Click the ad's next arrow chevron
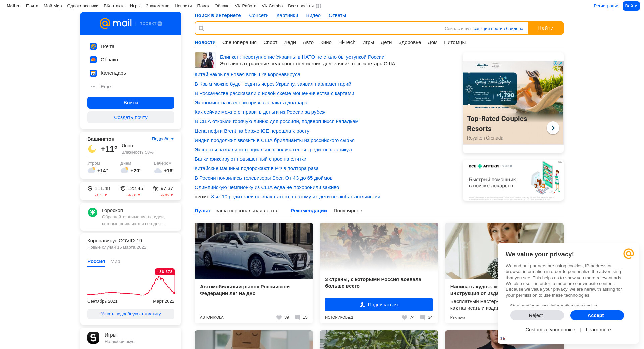This screenshot has width=644, height=349. 553,128
